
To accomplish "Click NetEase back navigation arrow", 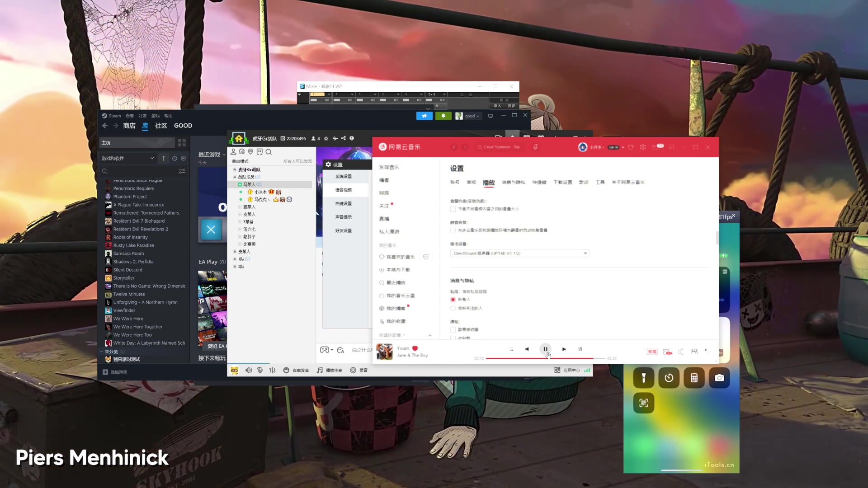I will pos(454,147).
